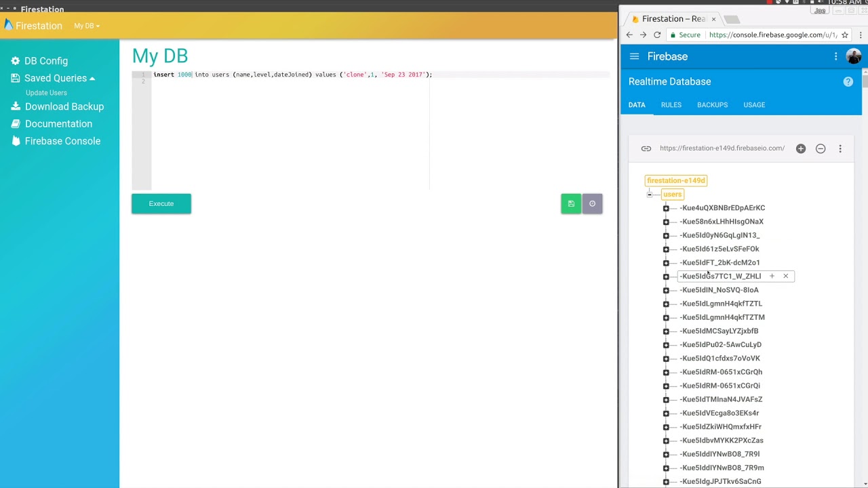
Task: Go back in the Chrome browser
Action: pos(629,35)
